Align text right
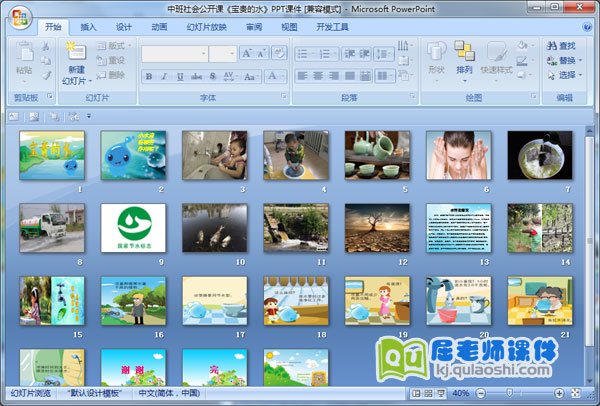 pos(334,76)
